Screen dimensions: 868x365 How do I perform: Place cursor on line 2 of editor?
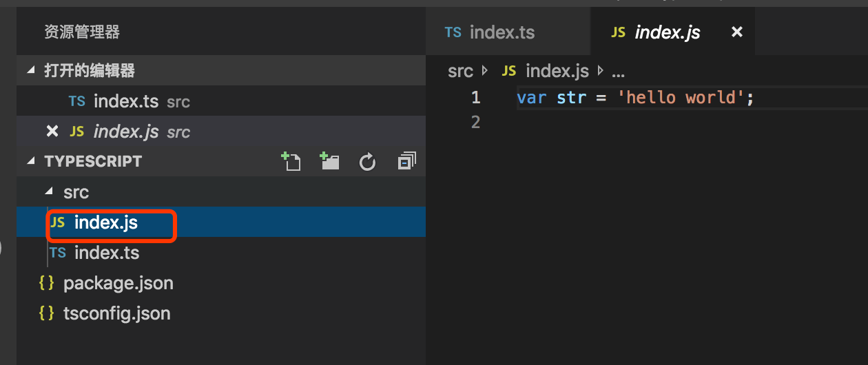[x=620, y=122]
